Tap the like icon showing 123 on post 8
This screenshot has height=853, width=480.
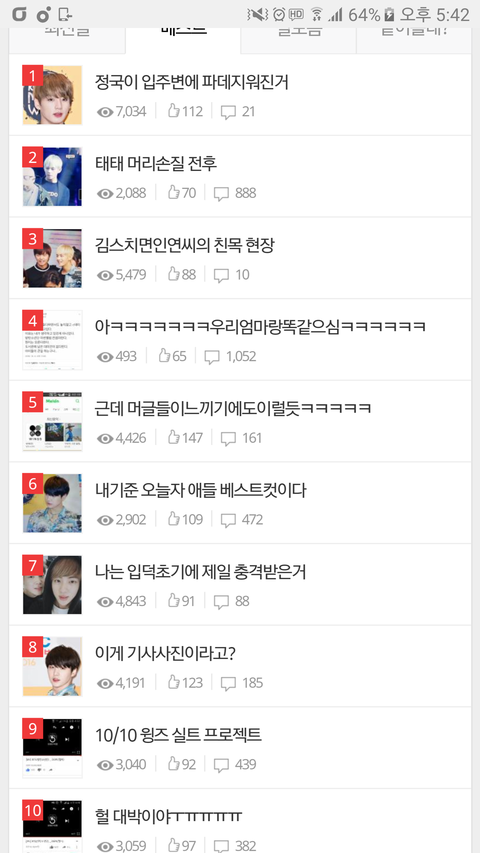(174, 683)
